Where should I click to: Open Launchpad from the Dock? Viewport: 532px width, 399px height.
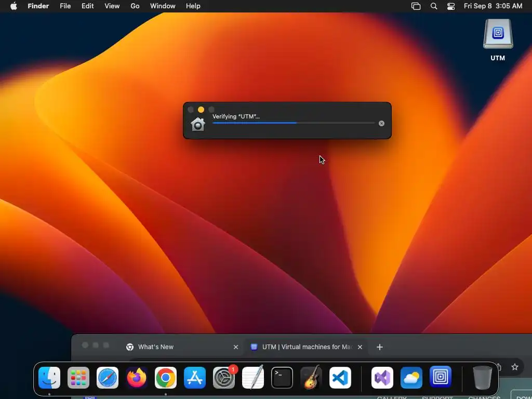pyautogui.click(x=78, y=377)
